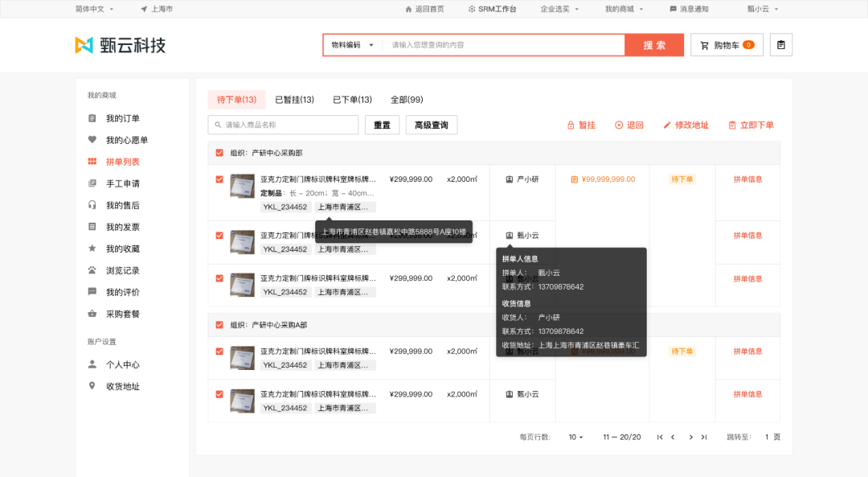Click the first row's 待下单 status tag
The height and width of the screenshot is (477, 868).
point(682,179)
